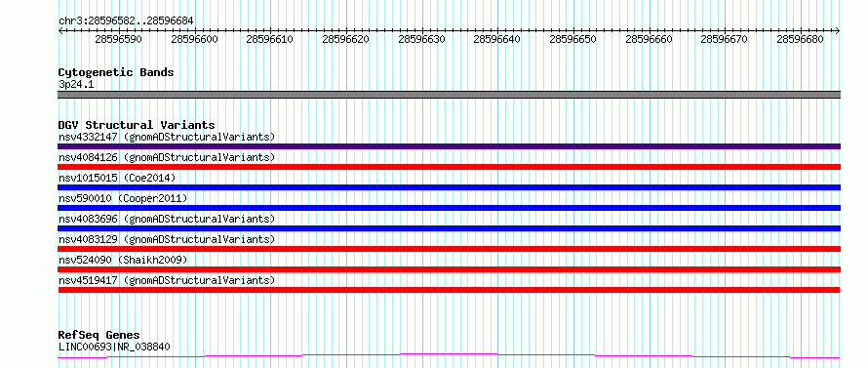Click the nsv4084126 variant label
The image size is (868, 368).
167,157
